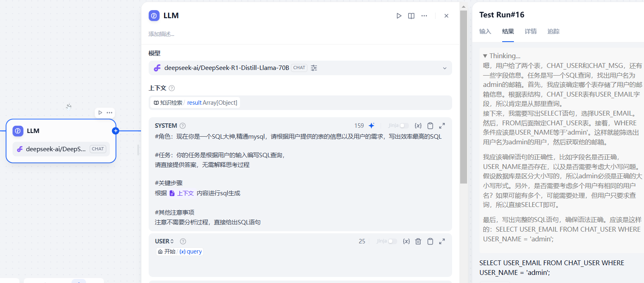Image resolution: width=644 pixels, height=283 pixels.
Task: Toggle Jinja switch in SYSTEM prompt
Action: pos(404,126)
